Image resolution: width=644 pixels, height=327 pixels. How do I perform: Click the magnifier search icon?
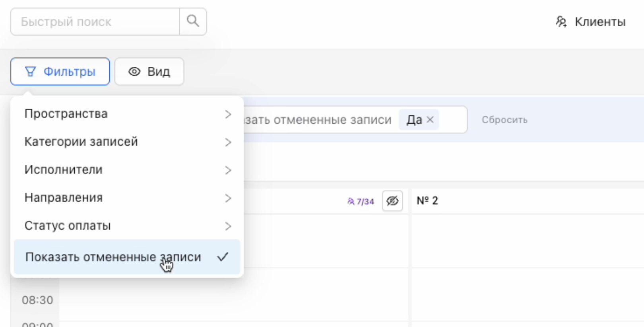tap(193, 21)
